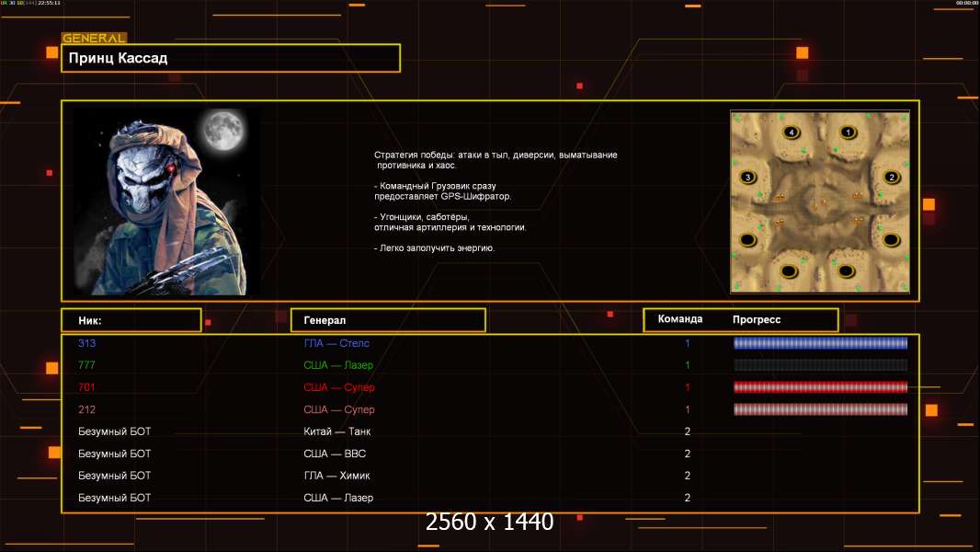Screen dimensions: 980x552
Task: Pick start position 3 on the minimap
Action: click(748, 177)
